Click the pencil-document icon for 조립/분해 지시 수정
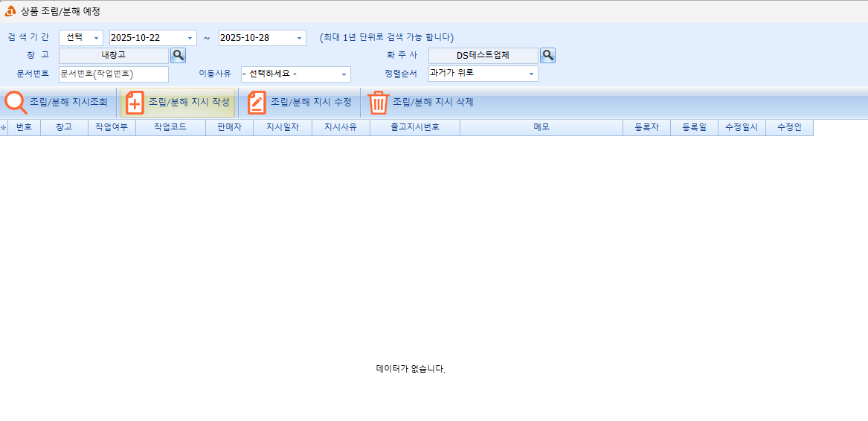 pos(257,103)
